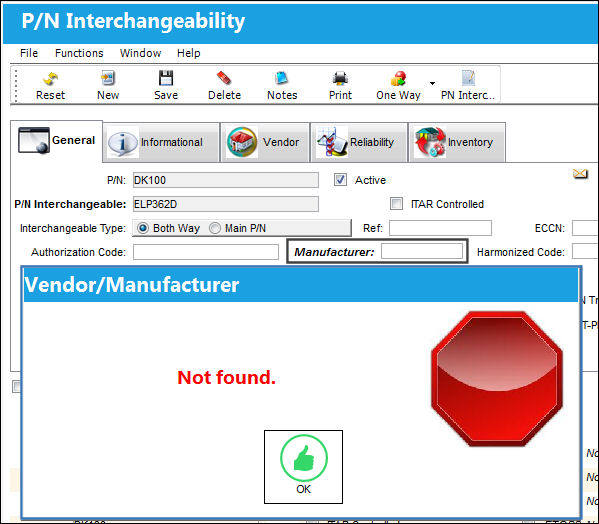Select the Both Way radio button
This screenshot has width=599, height=524.
[x=143, y=228]
